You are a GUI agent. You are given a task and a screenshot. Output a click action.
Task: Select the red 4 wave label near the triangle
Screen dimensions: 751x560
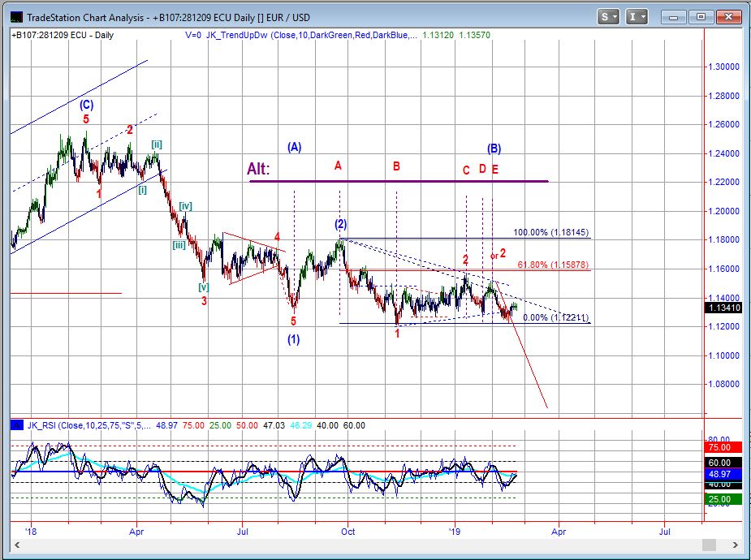click(x=277, y=236)
